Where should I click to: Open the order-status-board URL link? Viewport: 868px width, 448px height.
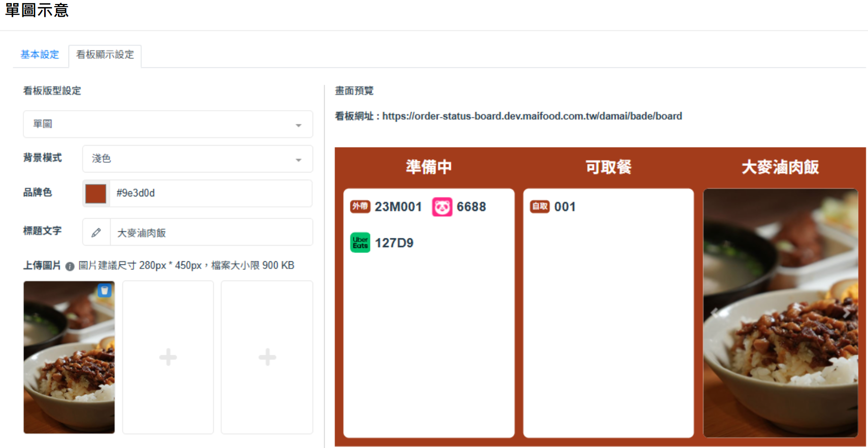tap(531, 116)
